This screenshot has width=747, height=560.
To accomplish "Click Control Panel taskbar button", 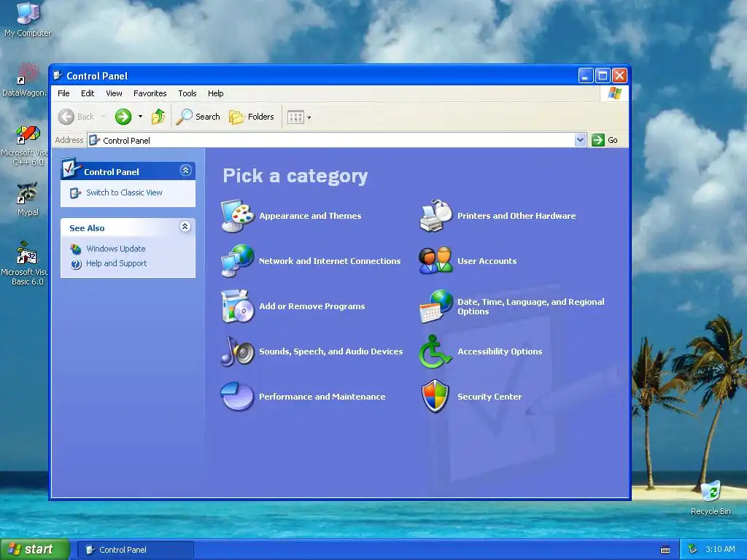I will pos(135,550).
